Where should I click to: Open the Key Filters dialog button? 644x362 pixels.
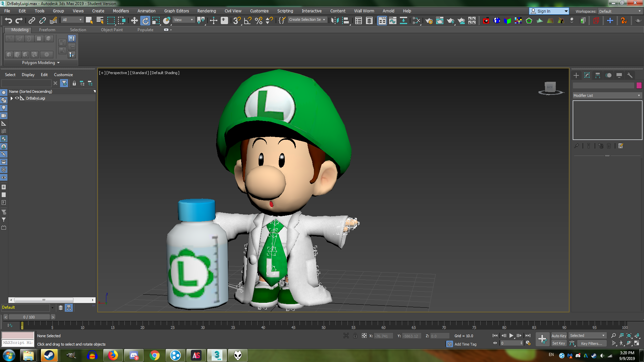(x=592, y=343)
